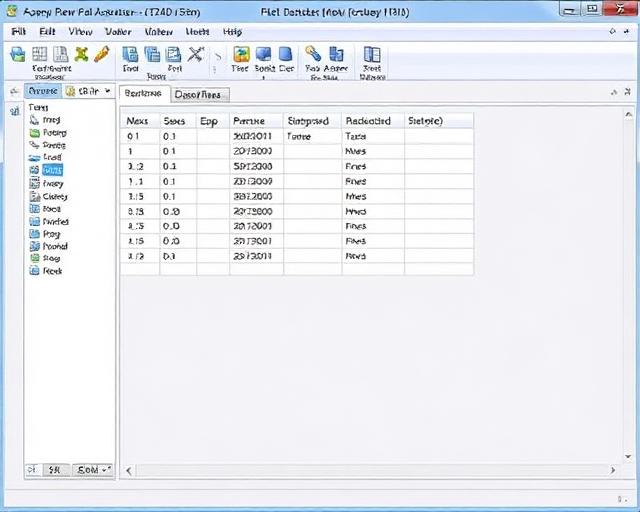Click the vertical scrollbar's up arrow
640x512 pixels.
pyautogui.click(x=628, y=115)
